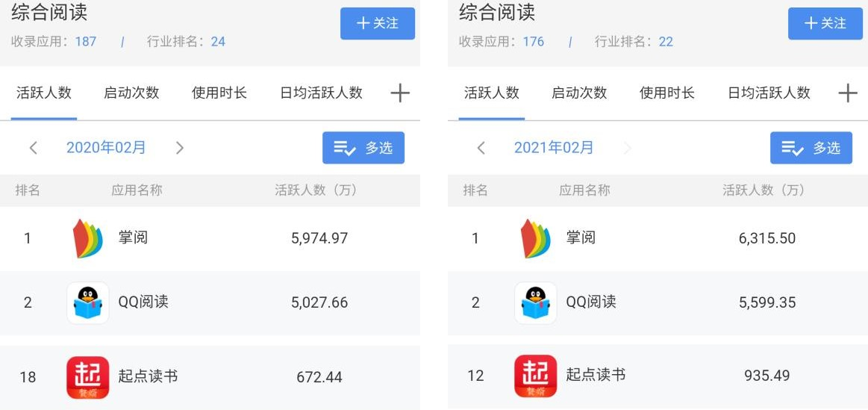Open 起点读书 name in 2020 list

pyautogui.click(x=148, y=376)
